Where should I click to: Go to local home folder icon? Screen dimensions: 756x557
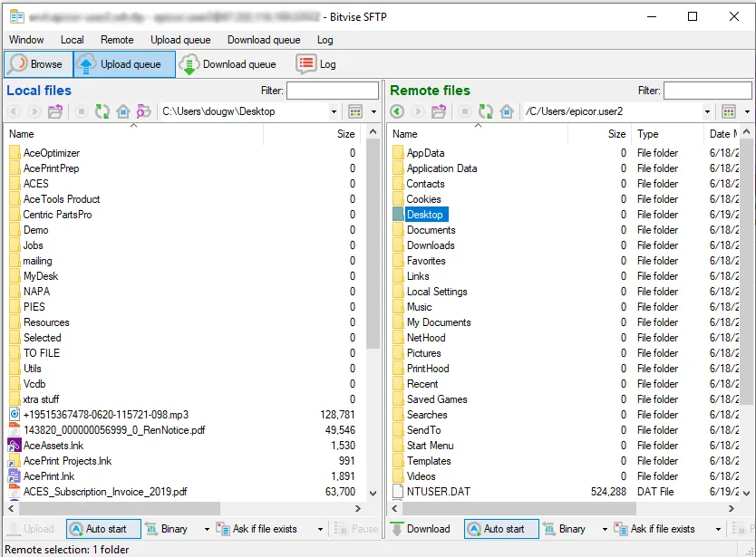(123, 111)
